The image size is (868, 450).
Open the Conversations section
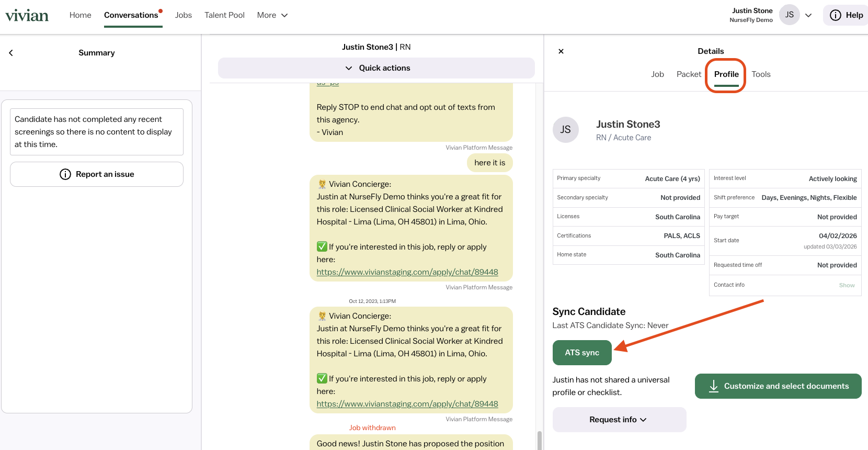click(131, 15)
